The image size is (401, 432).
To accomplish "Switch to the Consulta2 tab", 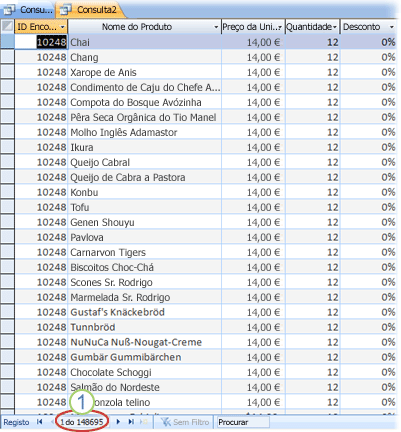I will pos(91,10).
